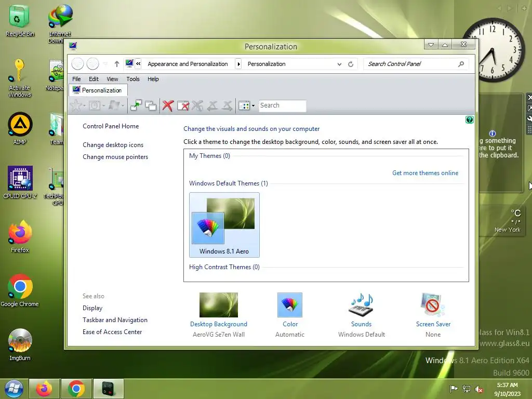Open the view layout dropdown arrow
This screenshot has height=399, width=532.
tap(253, 106)
